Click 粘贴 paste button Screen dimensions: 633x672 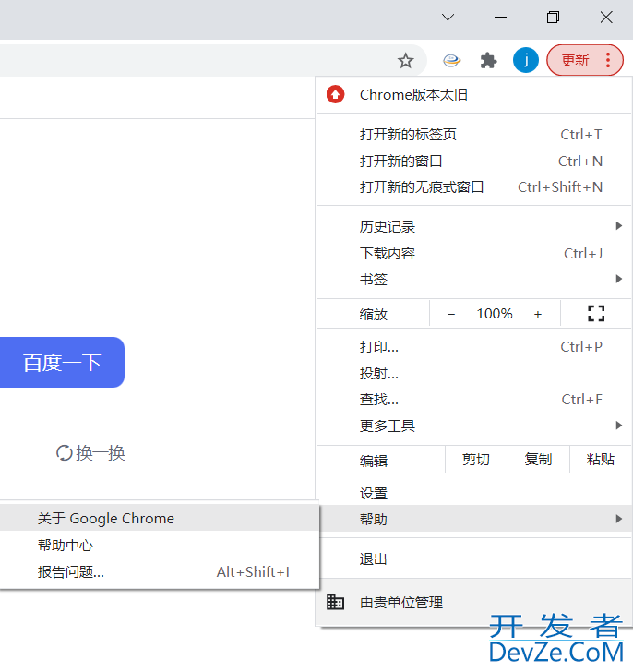[x=601, y=460]
